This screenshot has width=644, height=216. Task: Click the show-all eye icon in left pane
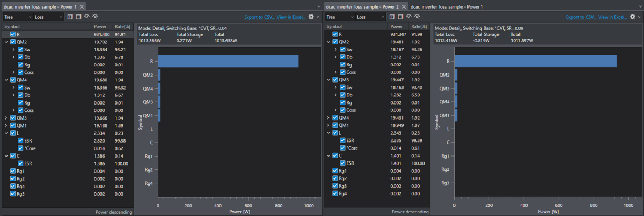[87, 17]
